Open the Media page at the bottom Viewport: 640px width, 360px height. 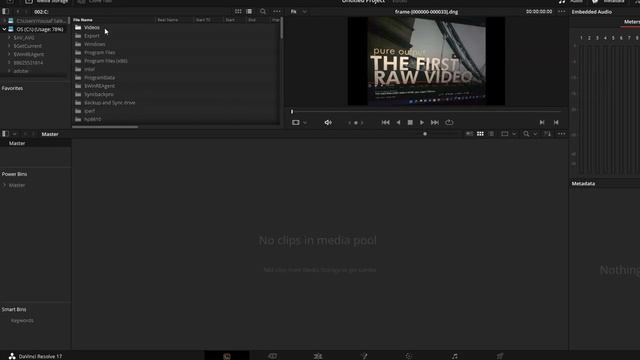click(227, 356)
